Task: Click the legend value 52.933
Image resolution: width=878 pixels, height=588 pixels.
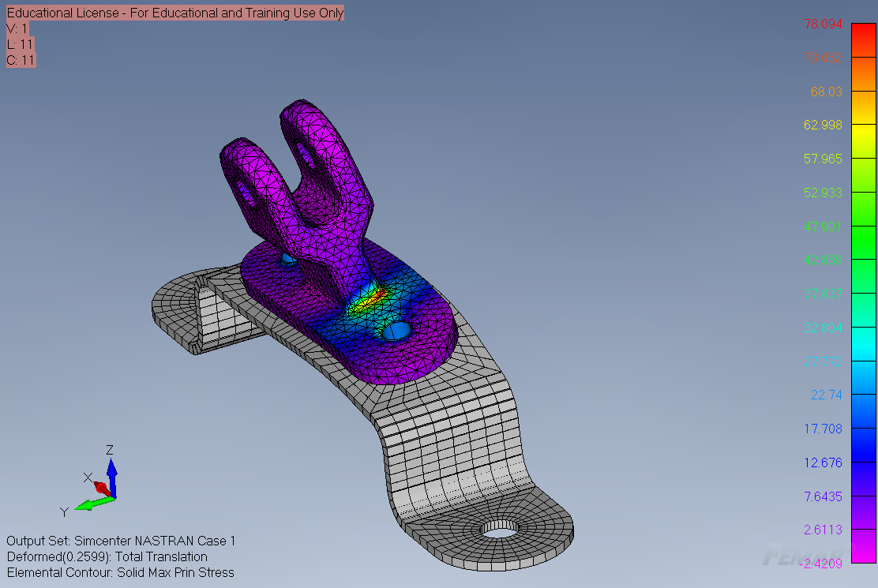Action: [x=823, y=193]
